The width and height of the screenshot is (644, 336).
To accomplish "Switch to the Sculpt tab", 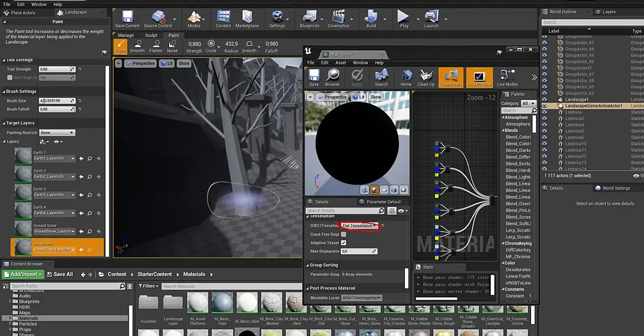I will (x=151, y=36).
